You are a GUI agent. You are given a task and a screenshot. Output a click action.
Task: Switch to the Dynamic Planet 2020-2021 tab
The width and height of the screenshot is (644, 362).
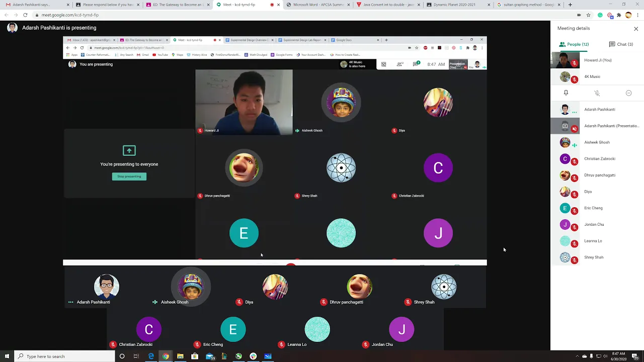click(458, 5)
